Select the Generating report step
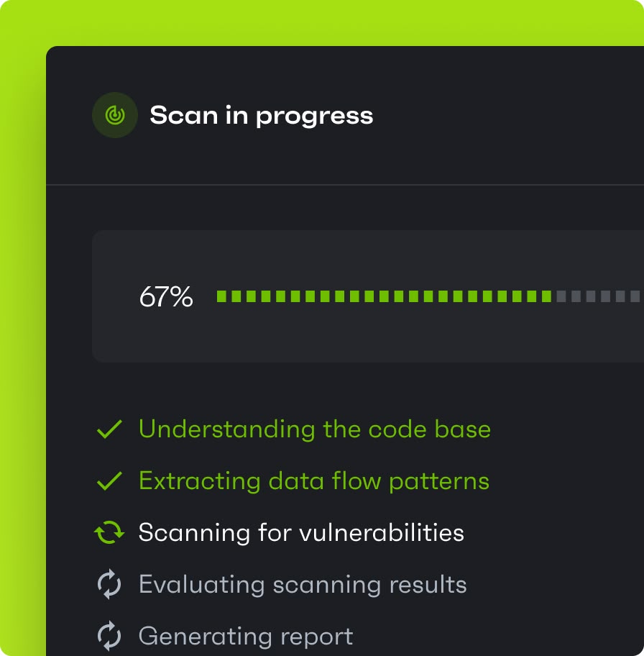 coord(246,637)
